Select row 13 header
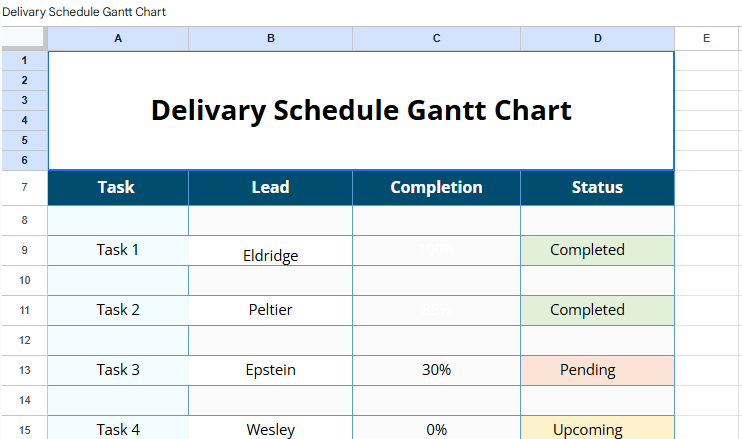The width and height of the screenshot is (742, 439). point(23,370)
